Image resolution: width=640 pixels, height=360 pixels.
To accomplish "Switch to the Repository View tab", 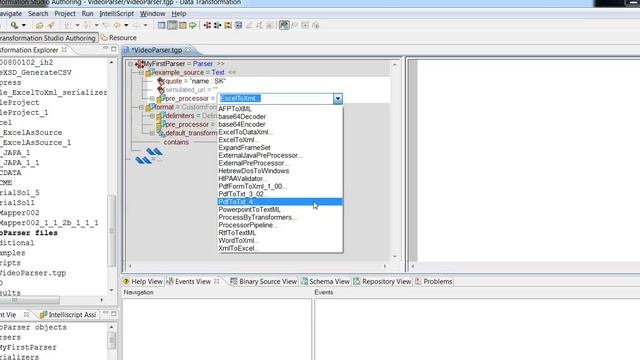I will click(382, 282).
